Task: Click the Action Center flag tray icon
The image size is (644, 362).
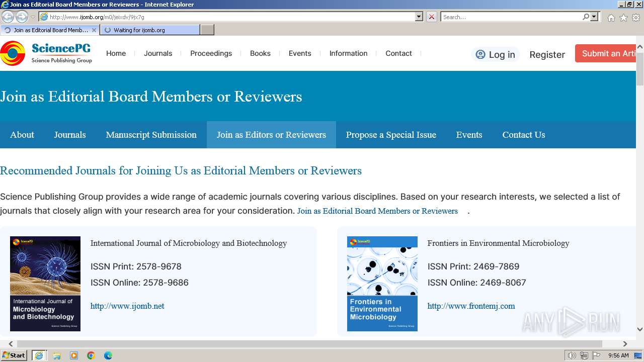Action: pyautogui.click(x=596, y=355)
